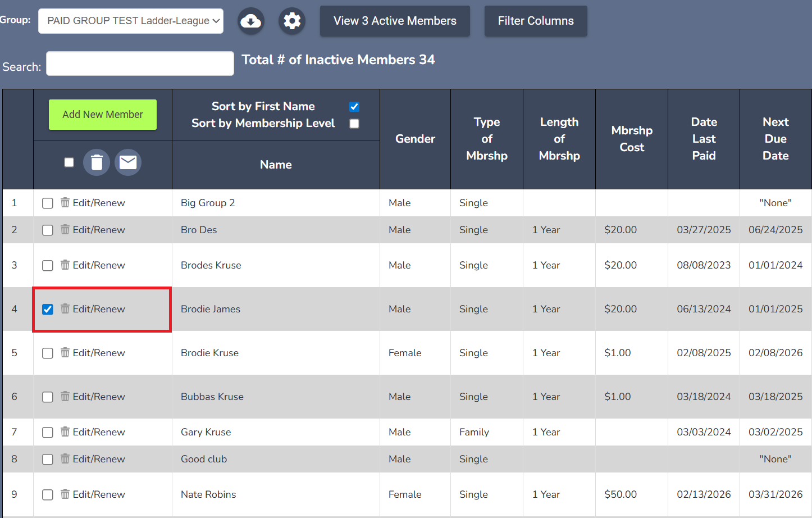Click trash icon in Nate Robins row
812x518 pixels.
pos(65,494)
